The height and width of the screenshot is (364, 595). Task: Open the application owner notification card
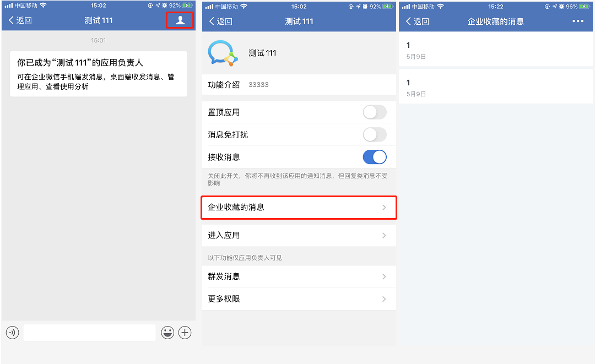(x=99, y=74)
